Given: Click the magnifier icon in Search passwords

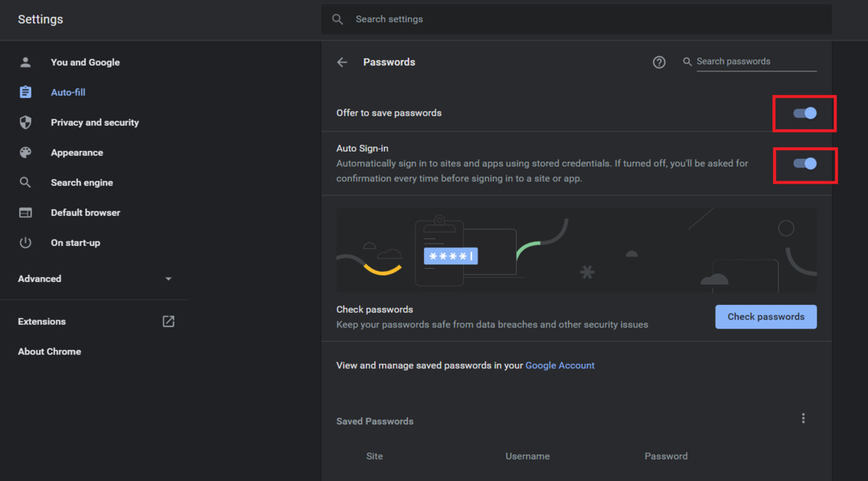Looking at the screenshot, I should point(687,61).
